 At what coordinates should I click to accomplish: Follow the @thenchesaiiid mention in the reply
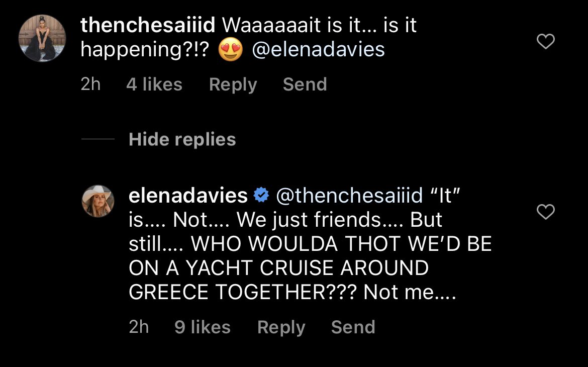(x=349, y=195)
